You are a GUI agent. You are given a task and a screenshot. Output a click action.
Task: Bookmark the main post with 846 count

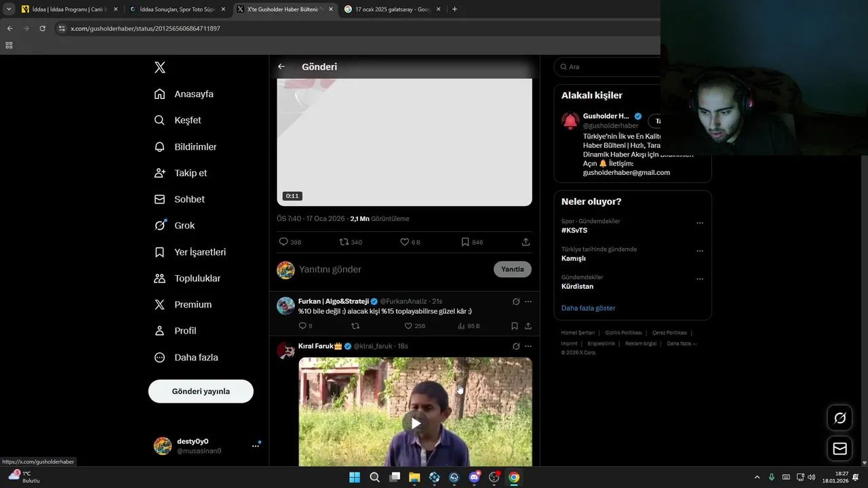(x=472, y=242)
